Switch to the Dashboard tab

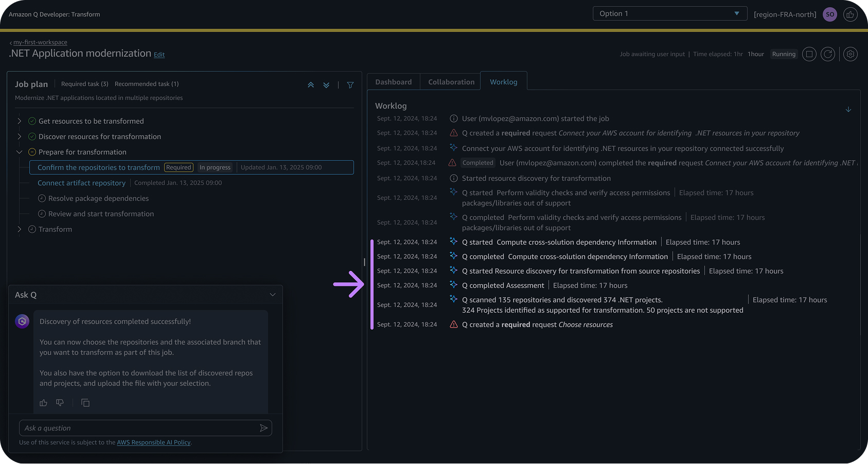click(394, 82)
